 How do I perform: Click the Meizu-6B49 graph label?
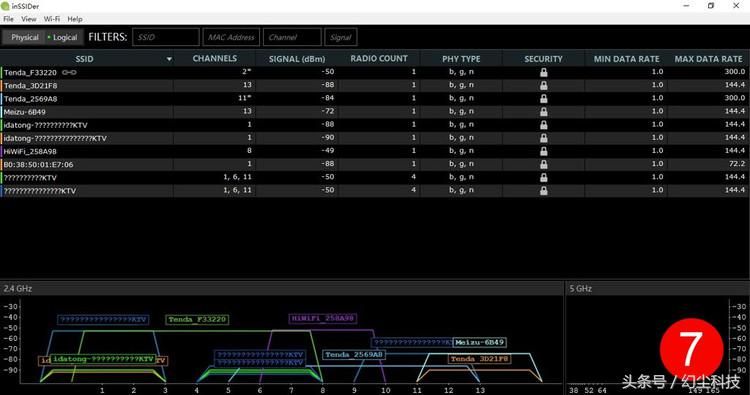[479, 342]
